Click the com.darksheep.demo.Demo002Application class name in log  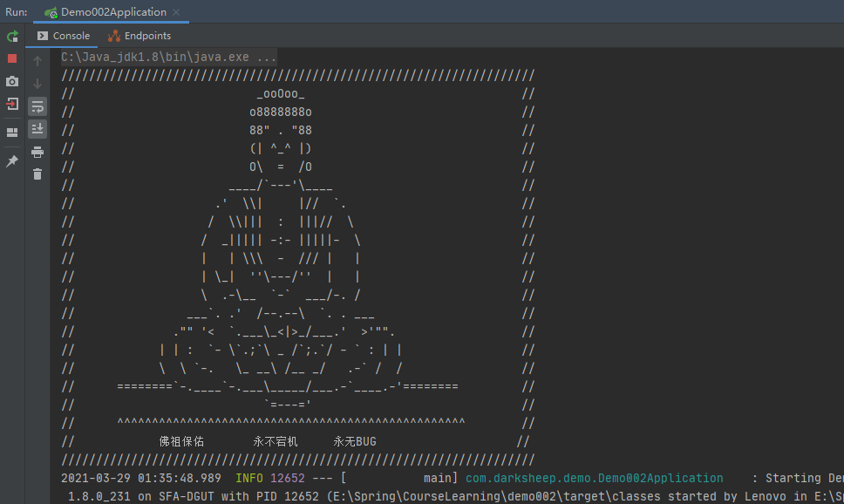(x=594, y=478)
